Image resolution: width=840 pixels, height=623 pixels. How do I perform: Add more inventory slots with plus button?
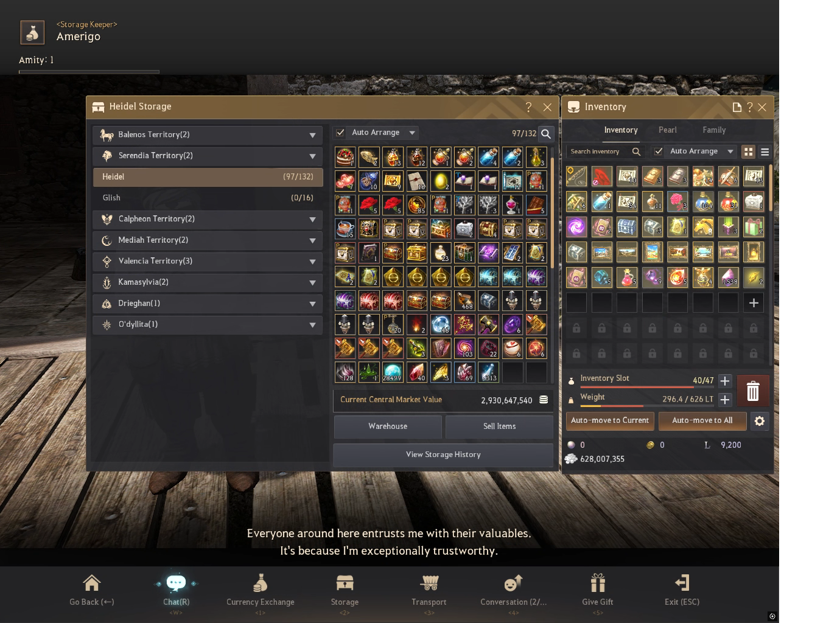click(x=725, y=381)
